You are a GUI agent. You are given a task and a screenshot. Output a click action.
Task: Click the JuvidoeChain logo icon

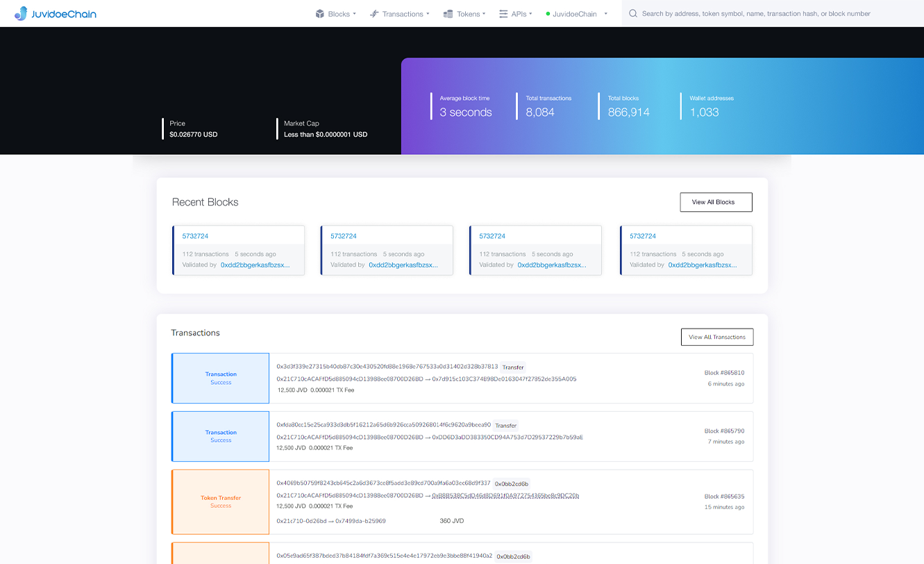(21, 13)
